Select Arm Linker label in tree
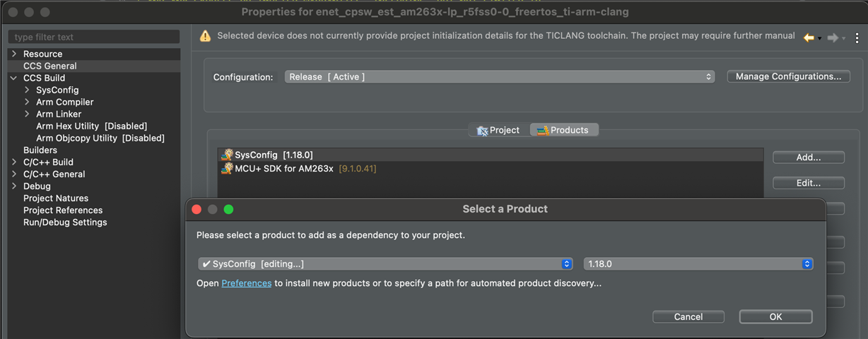Screen dimensions: 868x339 (x=59, y=114)
